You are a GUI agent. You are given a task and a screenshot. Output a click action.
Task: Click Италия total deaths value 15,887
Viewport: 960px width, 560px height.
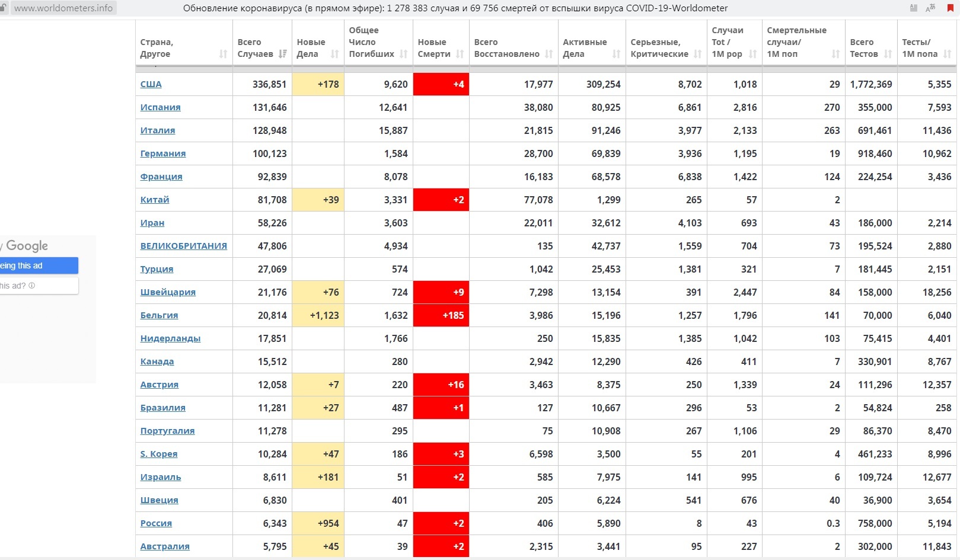coord(393,130)
